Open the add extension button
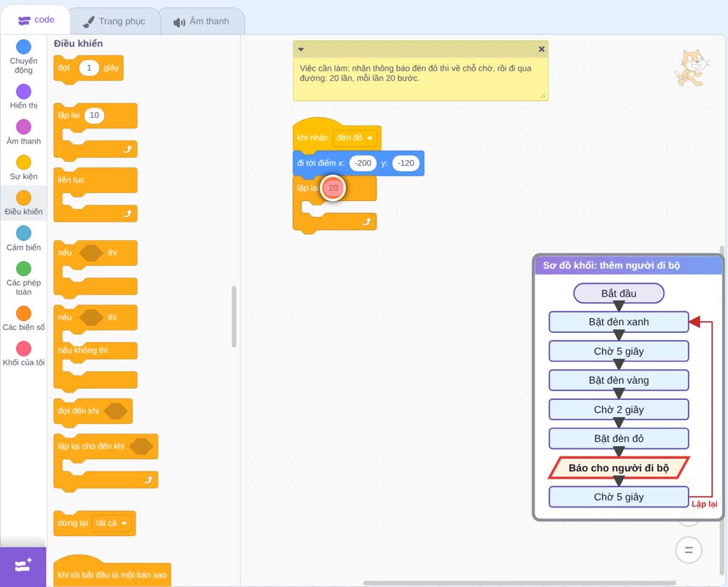Viewport: 728px width, 587px height. click(23, 566)
